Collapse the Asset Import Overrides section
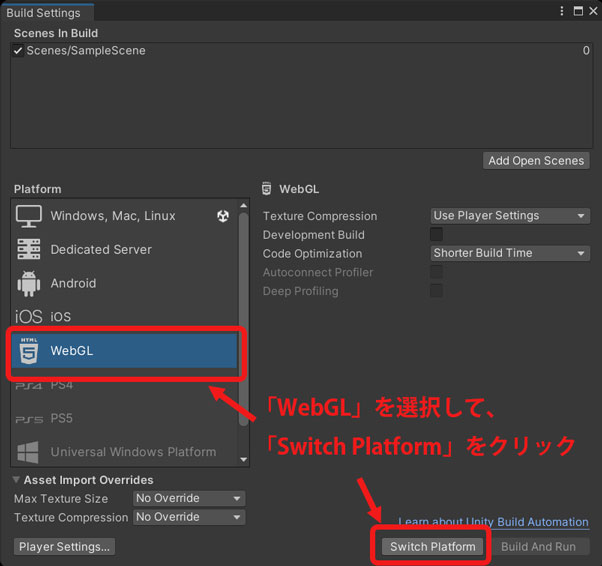This screenshot has width=602, height=566. 16,480
